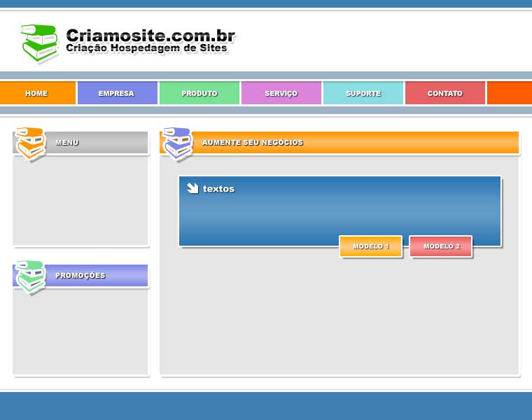Select the PRODUTO navigation tab
The image size is (532, 420).
tap(199, 93)
